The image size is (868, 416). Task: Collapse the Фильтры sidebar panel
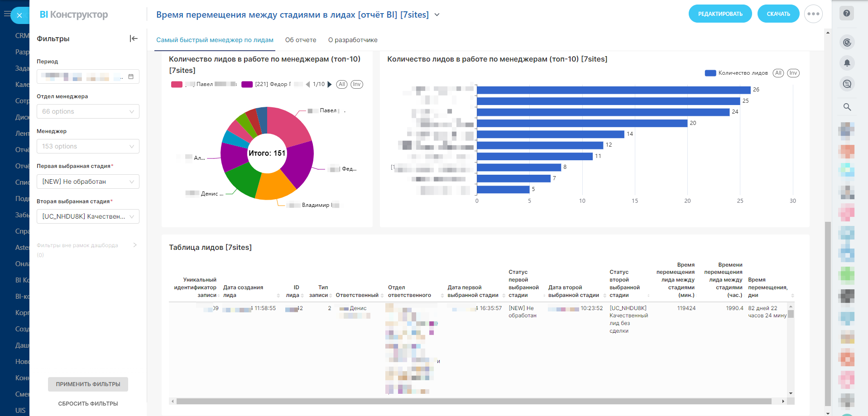pyautogui.click(x=134, y=38)
